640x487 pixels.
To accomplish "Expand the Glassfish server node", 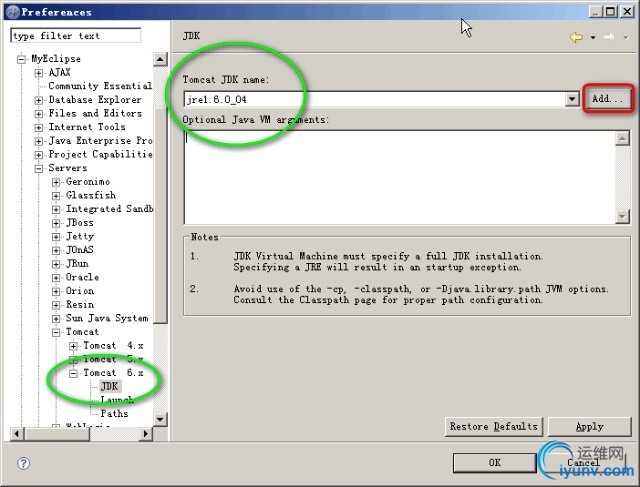I will pos(56,196).
